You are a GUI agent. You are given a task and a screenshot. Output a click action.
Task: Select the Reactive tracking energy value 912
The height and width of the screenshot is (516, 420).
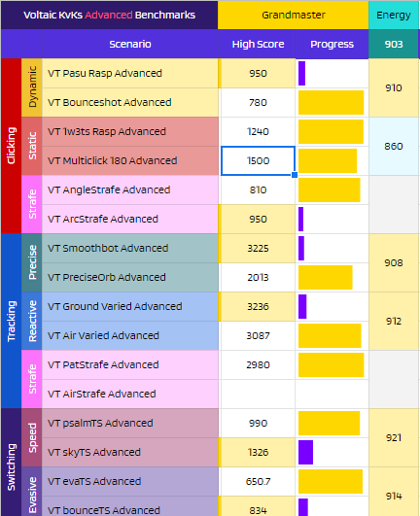click(394, 321)
